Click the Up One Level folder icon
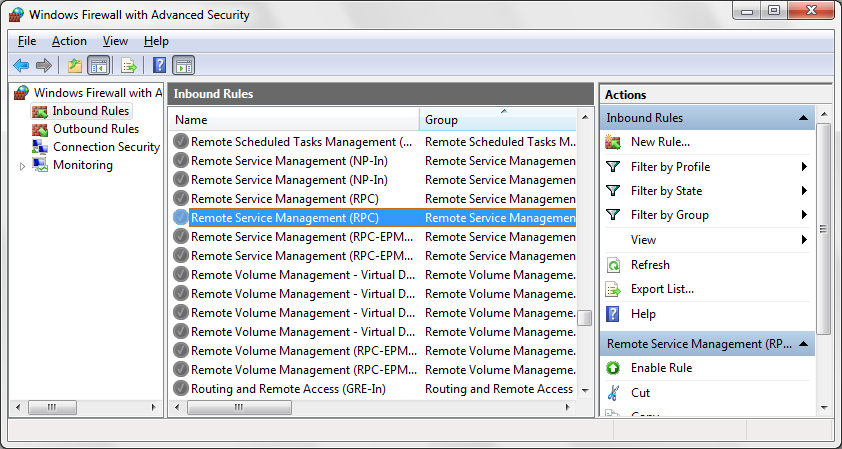842x449 pixels. point(75,66)
